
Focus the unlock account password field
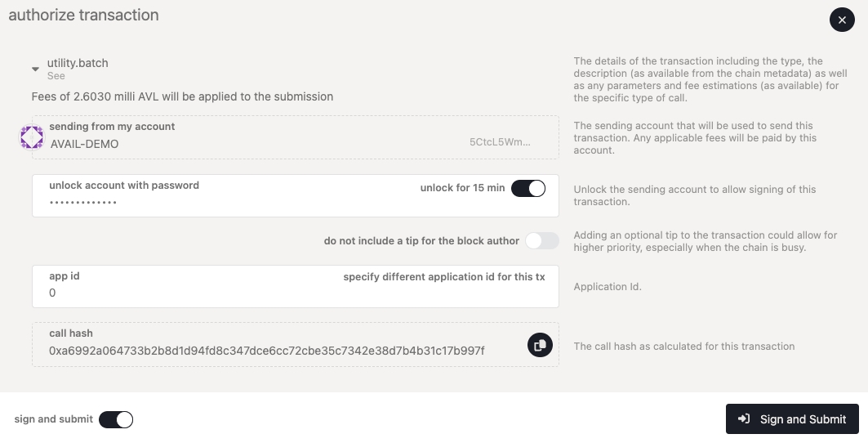[x=204, y=202]
